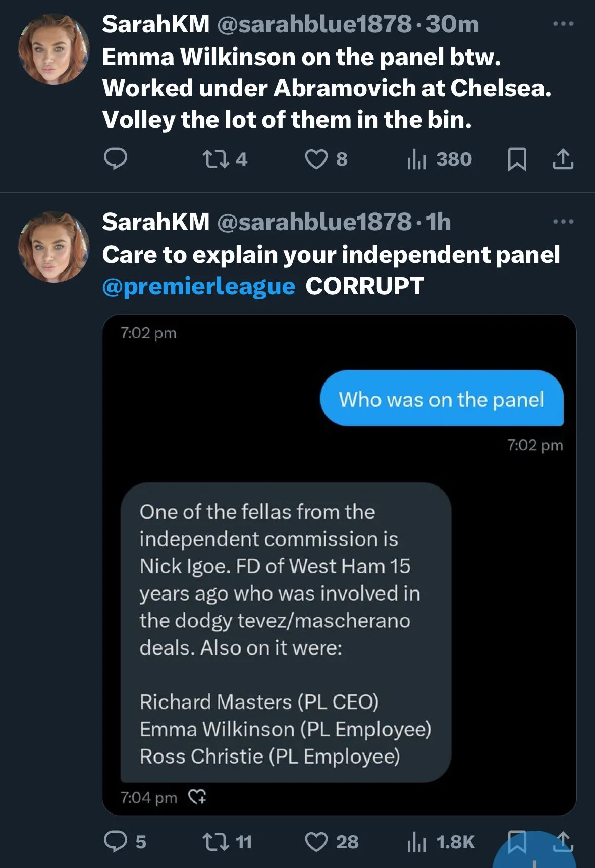Add reaction to the 7:04 pm message
This screenshot has height=868, width=595.
[197, 797]
